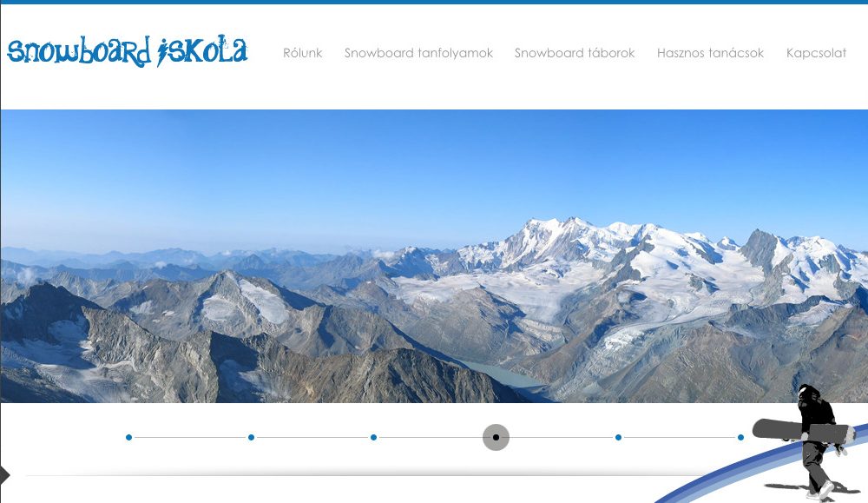Open the Kapcsolat contact page
Viewport: 868px width, 503px height.
pyautogui.click(x=816, y=53)
